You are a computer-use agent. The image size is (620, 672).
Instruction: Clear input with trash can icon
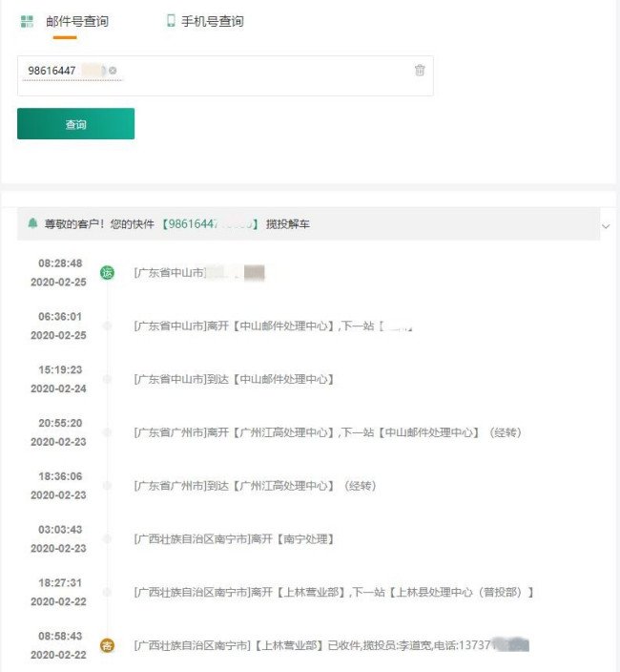pos(420,70)
